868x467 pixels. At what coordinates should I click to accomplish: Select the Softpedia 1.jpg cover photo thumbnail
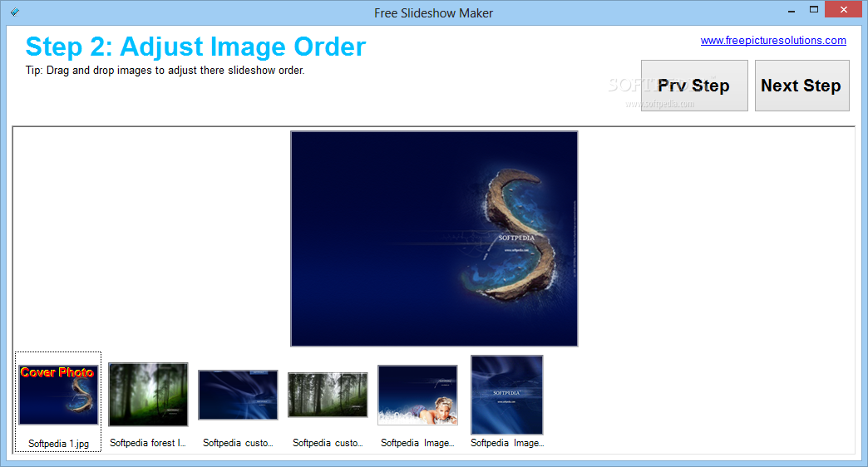(x=58, y=395)
